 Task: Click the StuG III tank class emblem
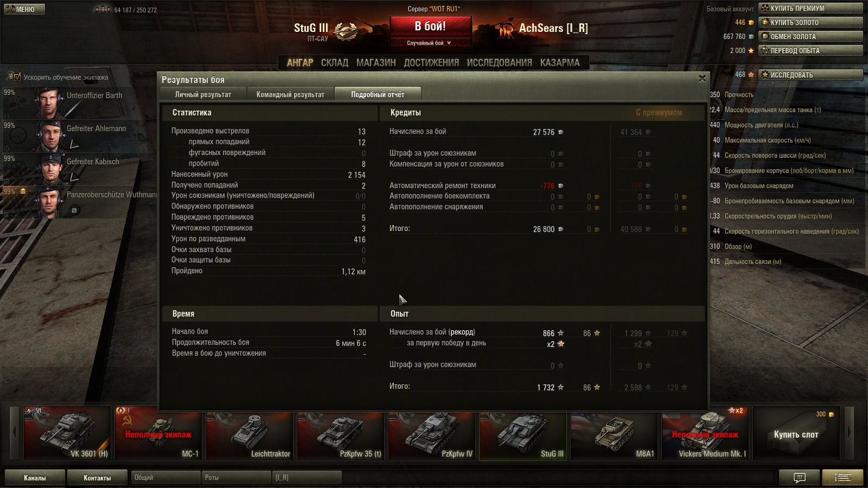tap(345, 31)
